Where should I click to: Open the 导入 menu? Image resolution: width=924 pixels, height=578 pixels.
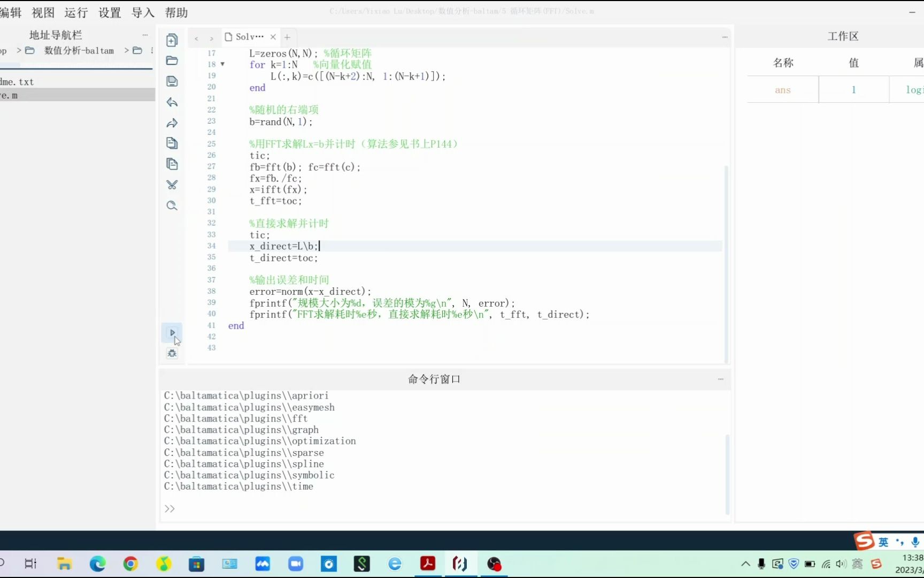[143, 13]
